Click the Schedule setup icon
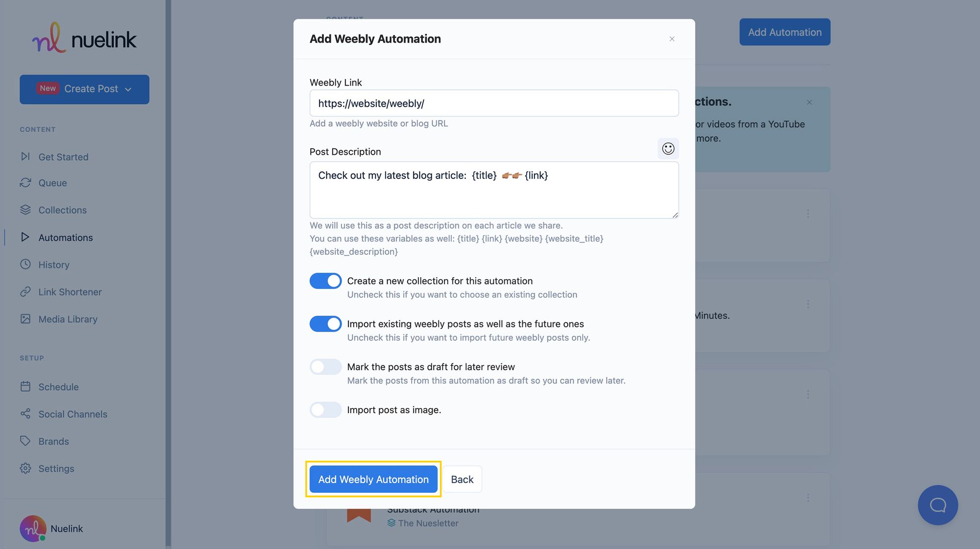 coord(25,387)
